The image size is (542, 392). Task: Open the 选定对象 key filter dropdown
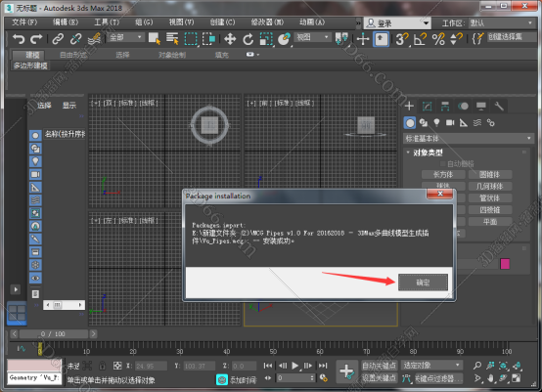431,365
